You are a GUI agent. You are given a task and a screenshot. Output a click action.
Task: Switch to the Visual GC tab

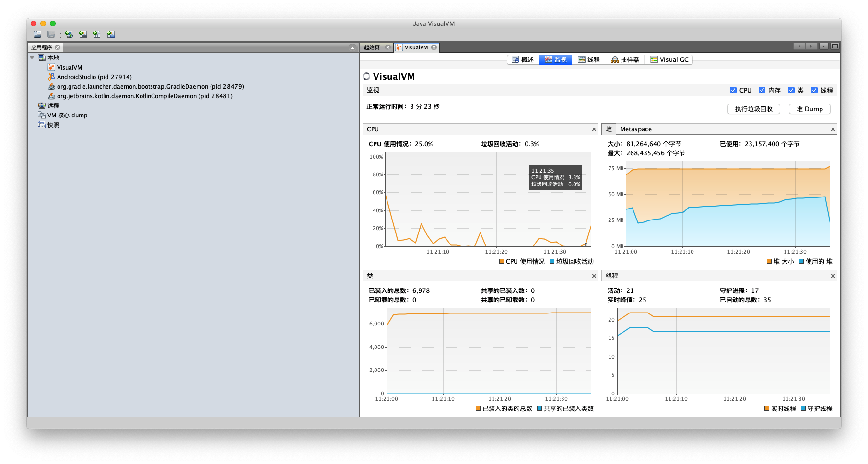click(x=669, y=59)
